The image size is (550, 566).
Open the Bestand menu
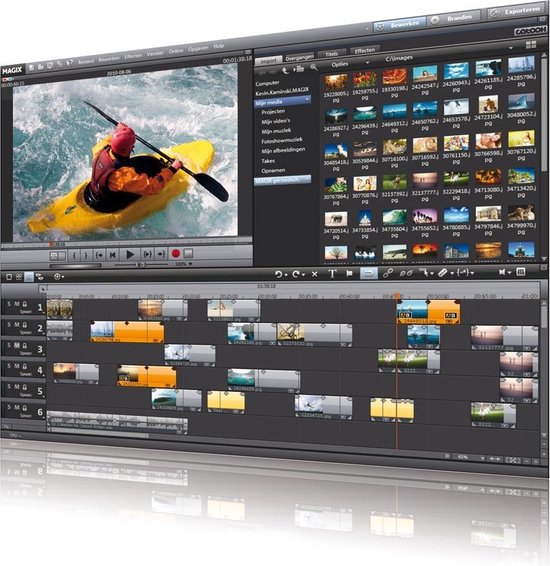coord(86,61)
